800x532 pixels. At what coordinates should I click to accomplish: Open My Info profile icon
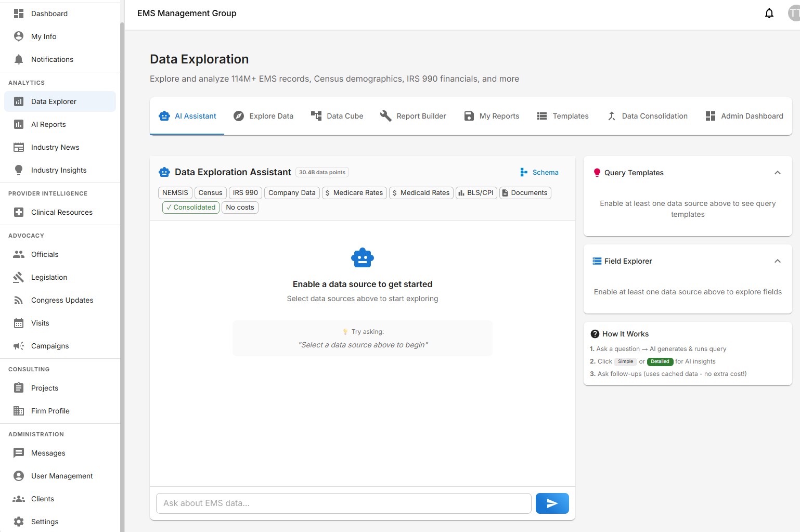[x=19, y=36]
